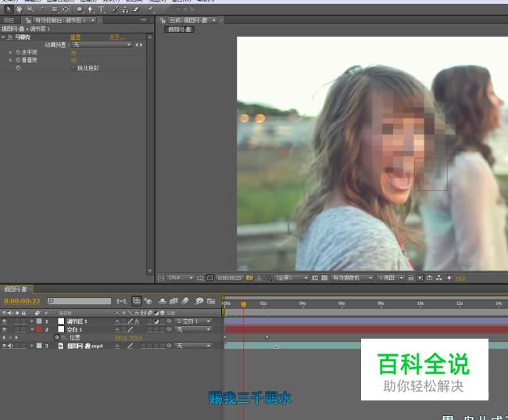Select the Type text tool
Image resolution: width=508 pixels, height=420 pixels.
102,9
